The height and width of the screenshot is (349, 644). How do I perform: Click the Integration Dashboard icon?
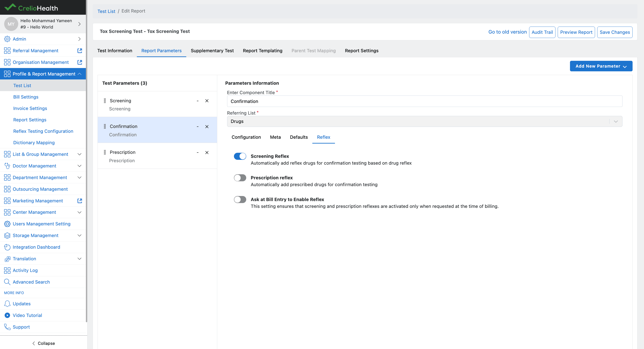point(7,247)
